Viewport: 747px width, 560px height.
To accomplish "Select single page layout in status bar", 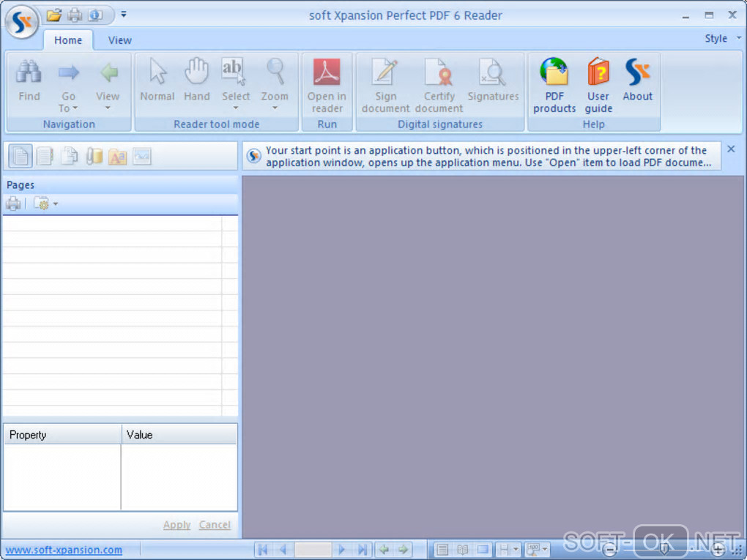I will click(x=442, y=550).
